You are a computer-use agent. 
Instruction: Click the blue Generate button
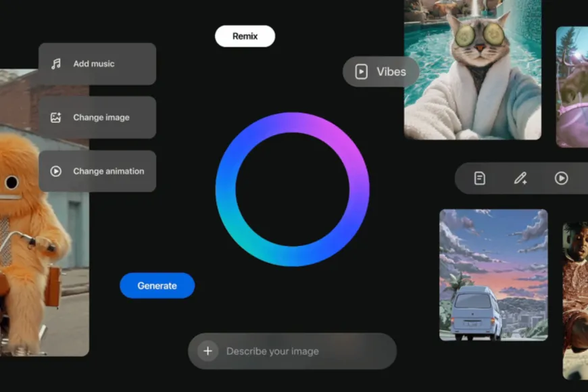pyautogui.click(x=157, y=286)
